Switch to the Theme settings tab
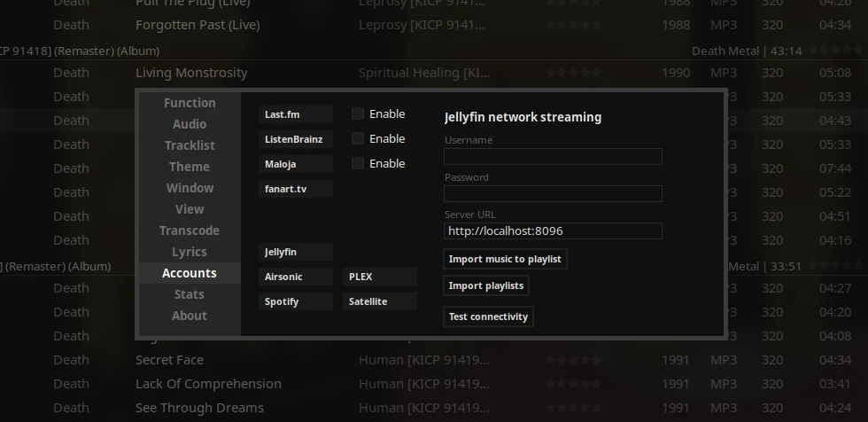 tap(190, 167)
